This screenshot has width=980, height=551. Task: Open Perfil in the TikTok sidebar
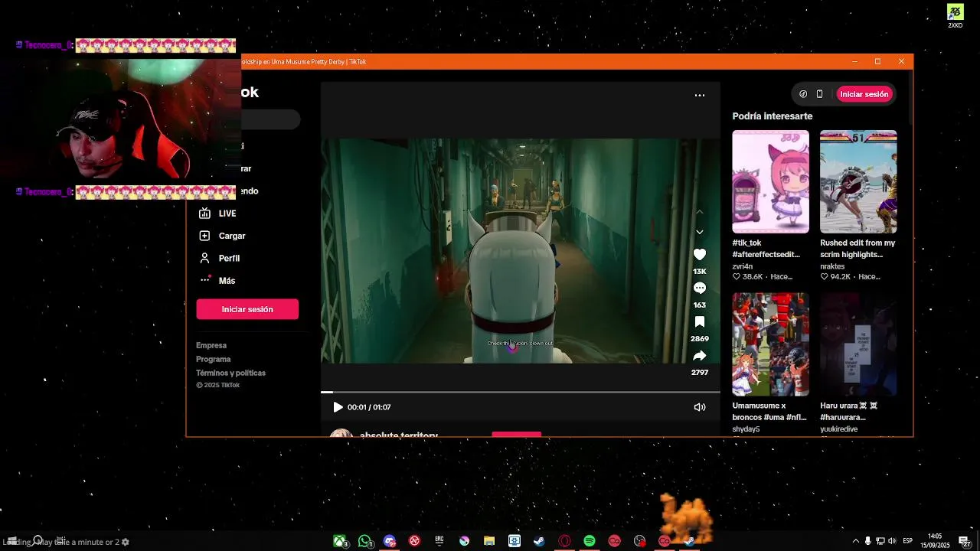point(229,258)
